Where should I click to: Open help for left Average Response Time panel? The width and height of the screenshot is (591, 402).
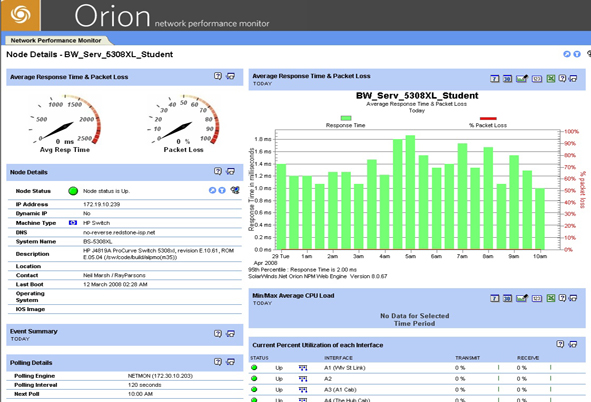pyautogui.click(x=218, y=76)
